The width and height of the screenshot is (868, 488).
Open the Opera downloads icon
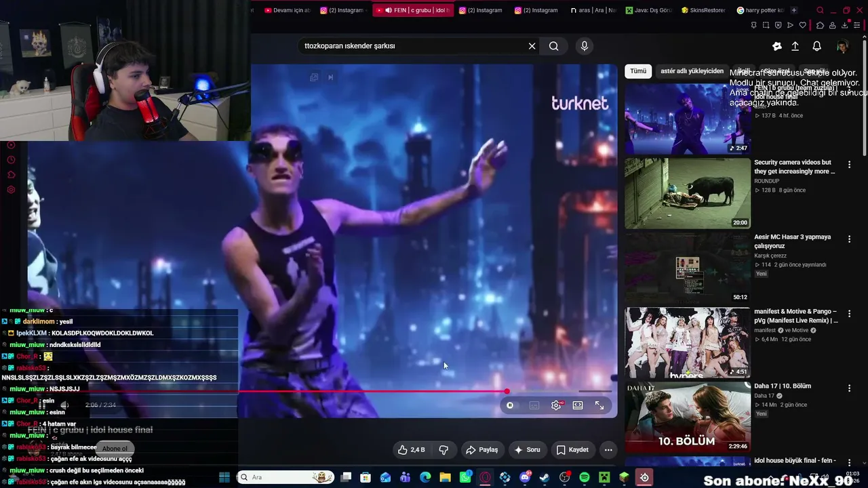[845, 25]
